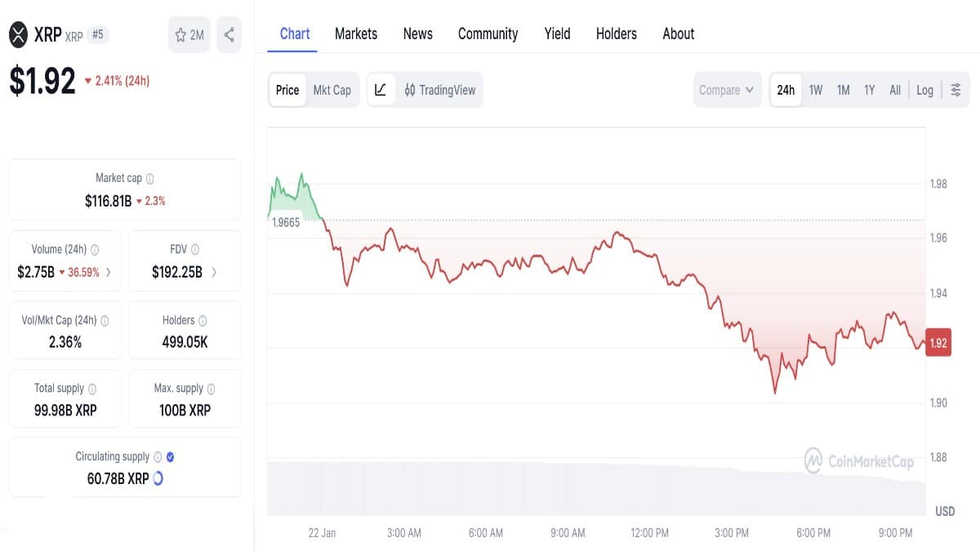Set chart range to 1M

pos(844,90)
